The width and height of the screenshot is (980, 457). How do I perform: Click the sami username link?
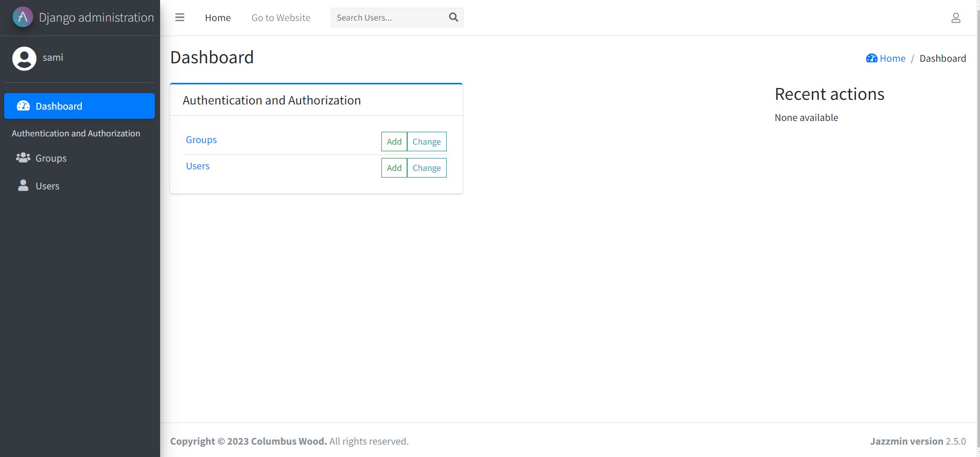tap(53, 57)
